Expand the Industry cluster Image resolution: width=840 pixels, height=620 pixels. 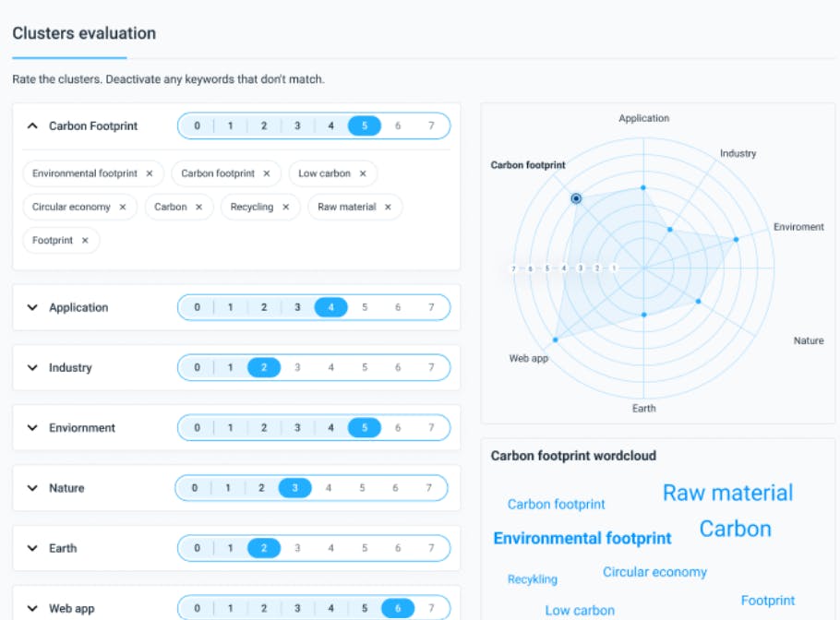(x=32, y=367)
